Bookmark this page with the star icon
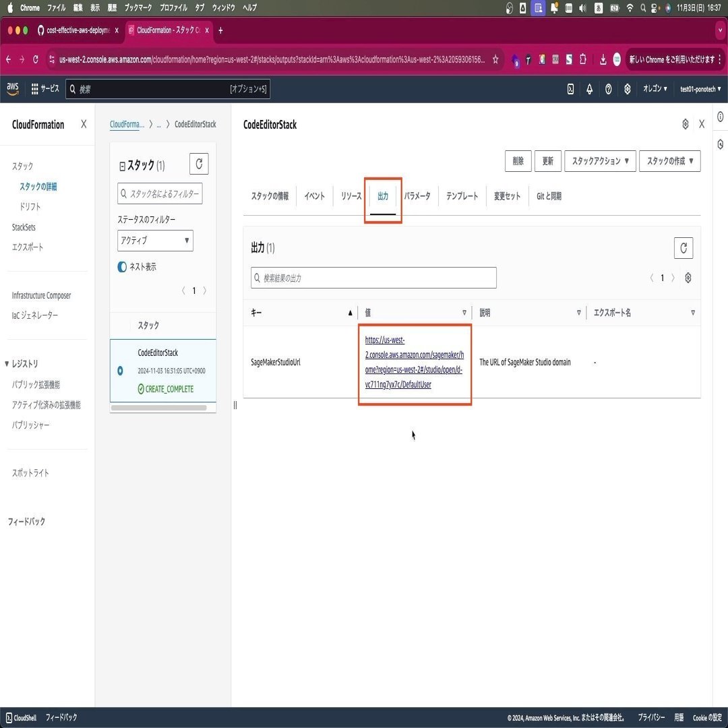This screenshot has height=728, width=728. coord(495,59)
